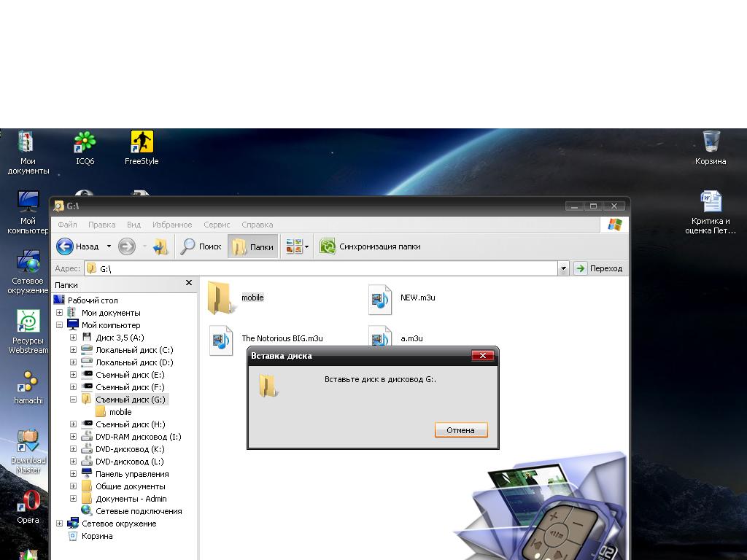The height and width of the screenshot is (560, 747).
Task: Collapse Removable Disk (G:) tree node
Action: point(73,400)
